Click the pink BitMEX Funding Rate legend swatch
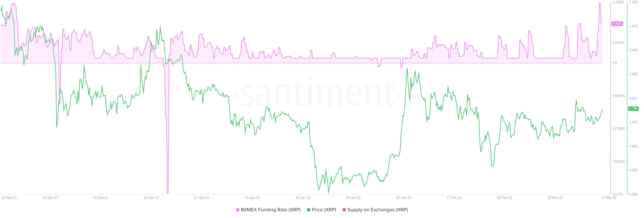 pyautogui.click(x=237, y=210)
